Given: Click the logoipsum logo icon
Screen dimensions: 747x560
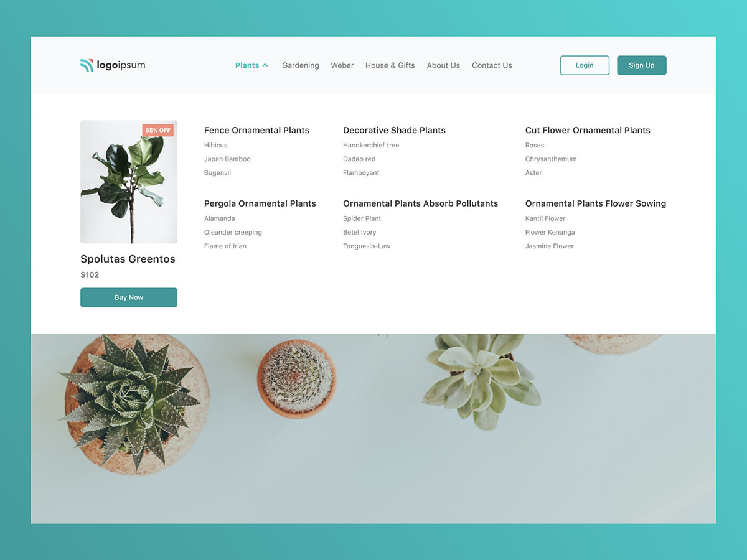Looking at the screenshot, I should point(87,65).
